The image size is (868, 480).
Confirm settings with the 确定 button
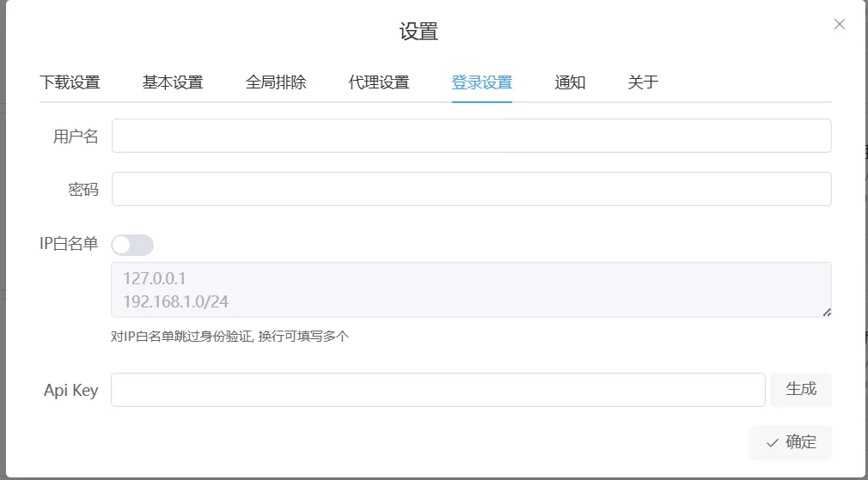(x=790, y=442)
